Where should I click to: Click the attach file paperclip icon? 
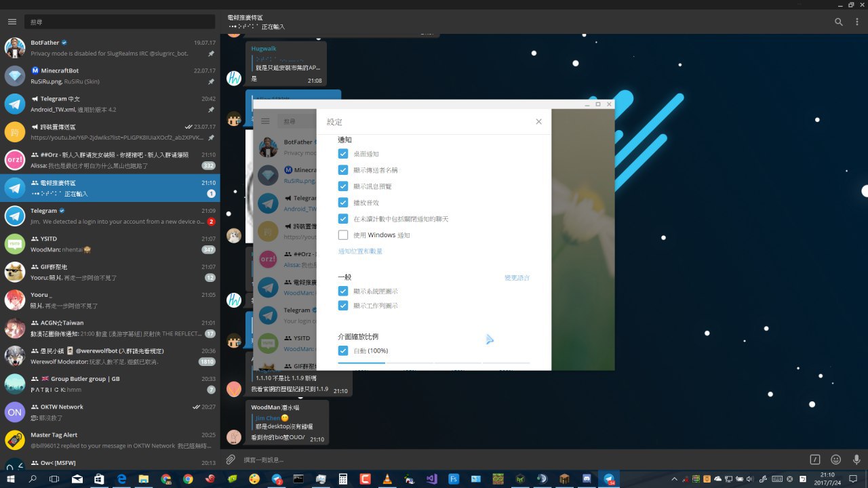[x=231, y=460]
